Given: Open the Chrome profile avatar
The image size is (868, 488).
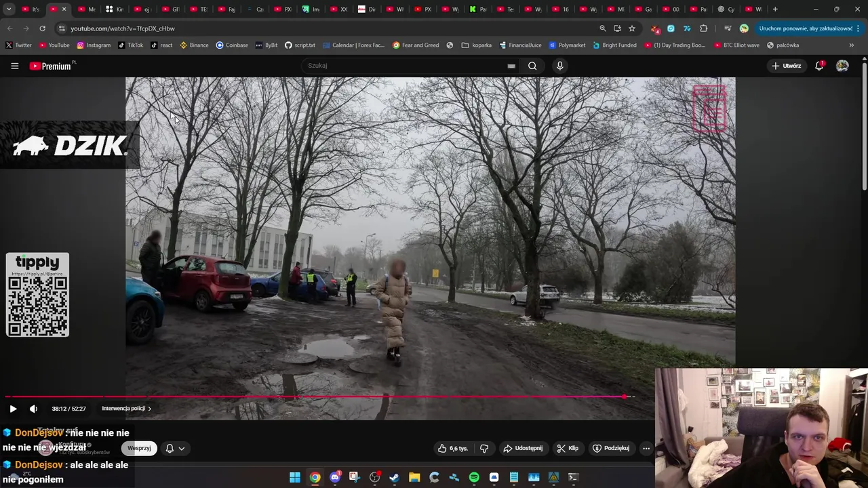Looking at the screenshot, I should tap(744, 28).
